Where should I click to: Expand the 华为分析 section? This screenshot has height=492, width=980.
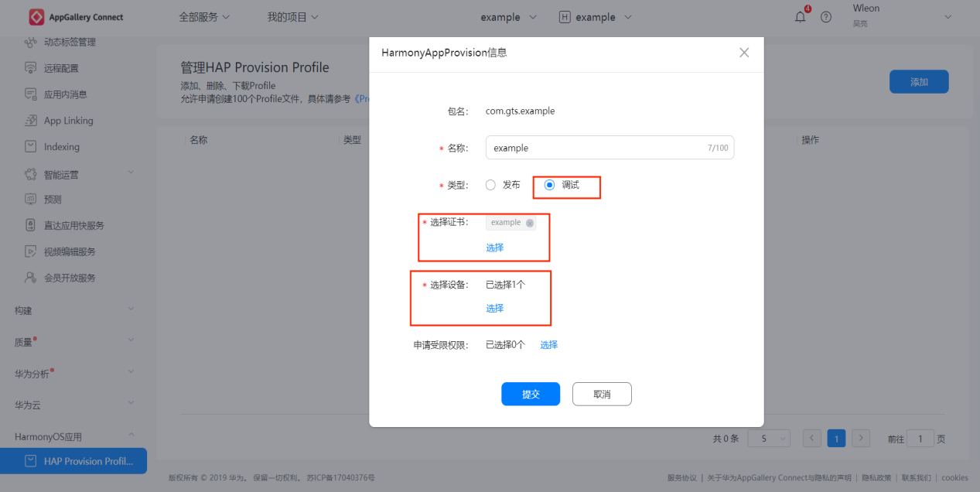(131, 371)
